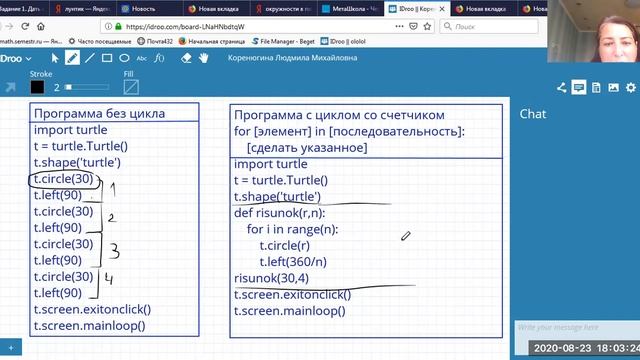The width and height of the screenshot is (640, 360).
Task: Click the browser reload button
Action: click(x=25, y=27)
